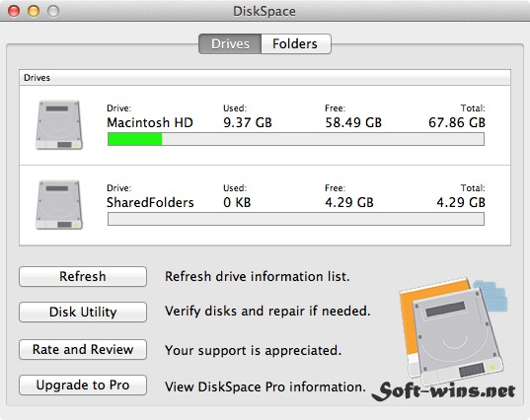Click the Macintosh HD usage bar

[296, 139]
